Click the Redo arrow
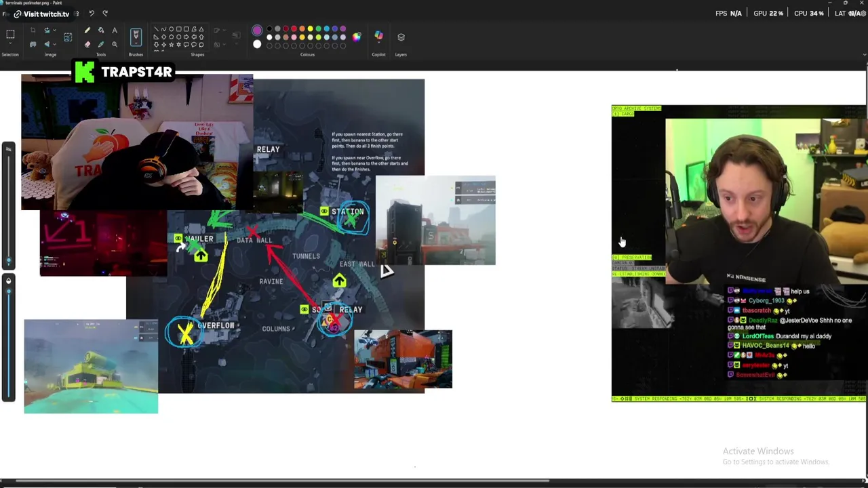868x488 pixels. 105,14
